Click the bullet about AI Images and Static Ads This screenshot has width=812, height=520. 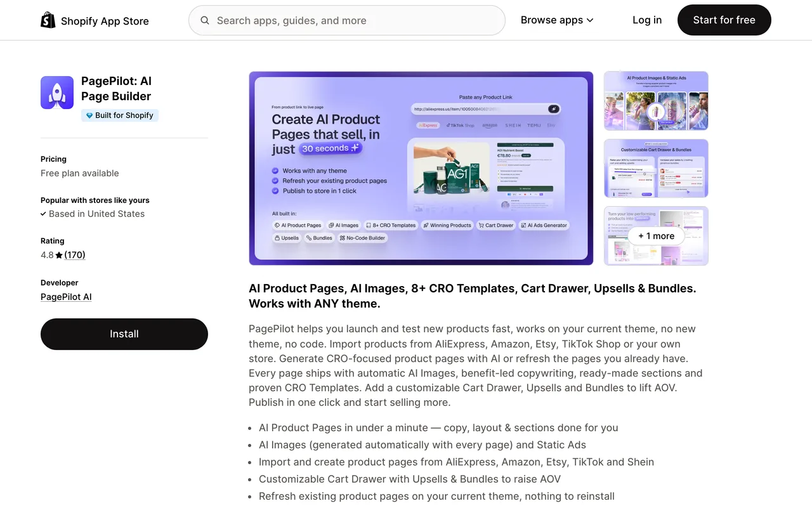(422, 445)
